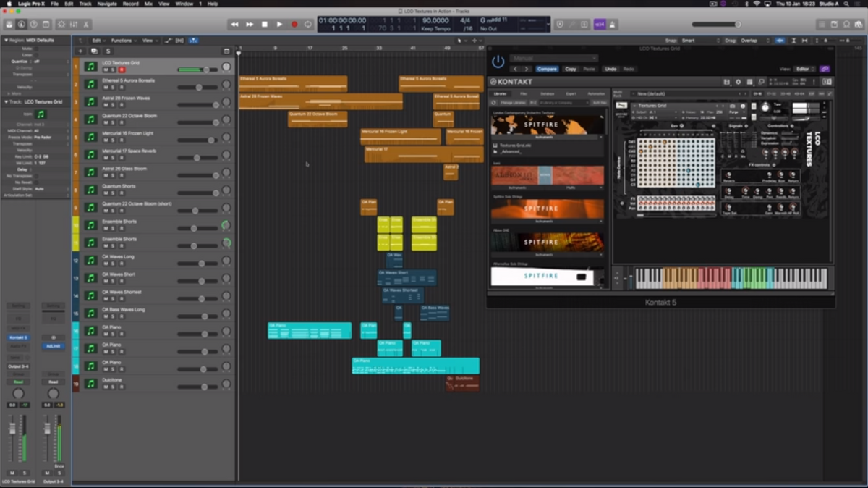Click the plus button to add a new track

tap(80, 51)
